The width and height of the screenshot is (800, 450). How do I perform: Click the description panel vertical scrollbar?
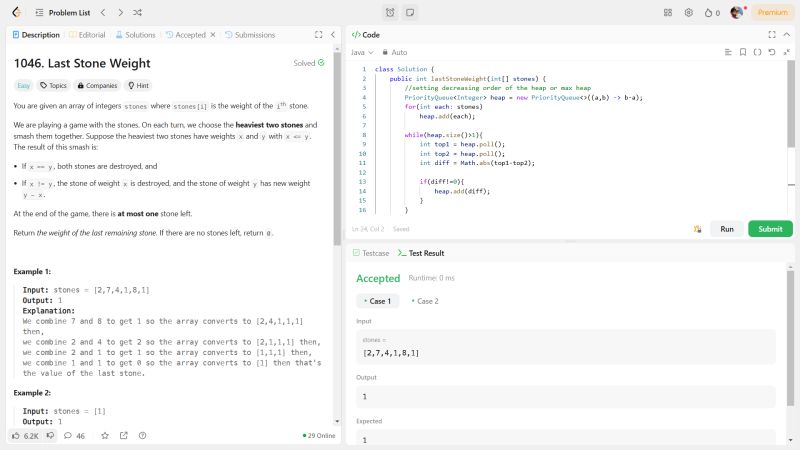337,148
